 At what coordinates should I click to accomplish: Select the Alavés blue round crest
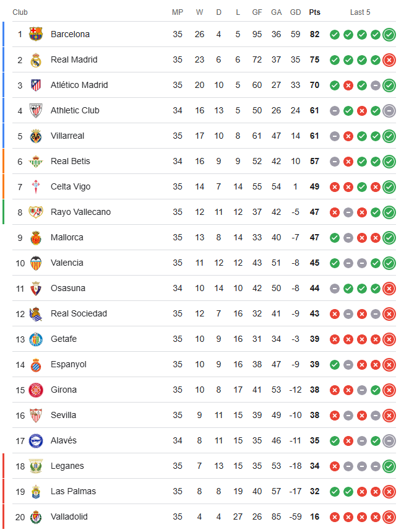click(36, 441)
